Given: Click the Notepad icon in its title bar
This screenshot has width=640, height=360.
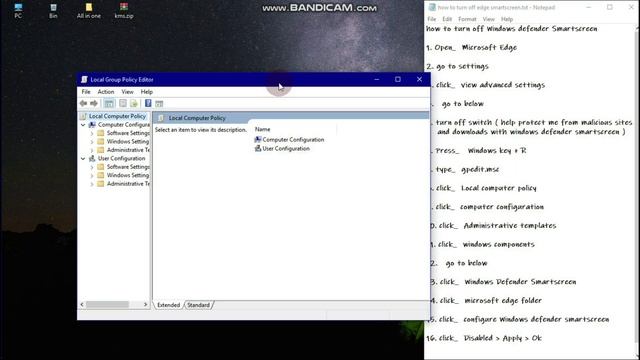Looking at the screenshot, I should tap(432, 7).
